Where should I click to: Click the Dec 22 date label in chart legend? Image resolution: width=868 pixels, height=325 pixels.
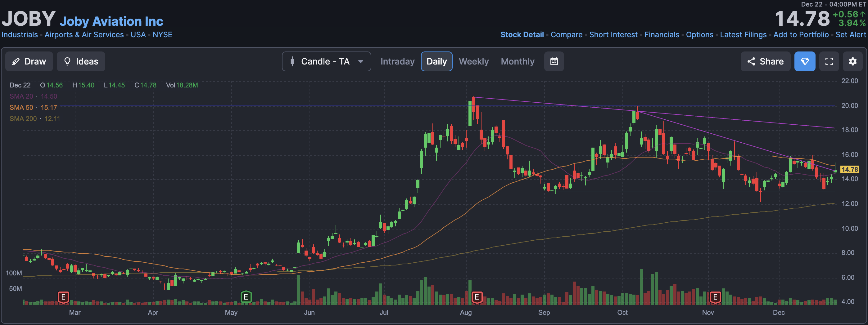pos(20,85)
